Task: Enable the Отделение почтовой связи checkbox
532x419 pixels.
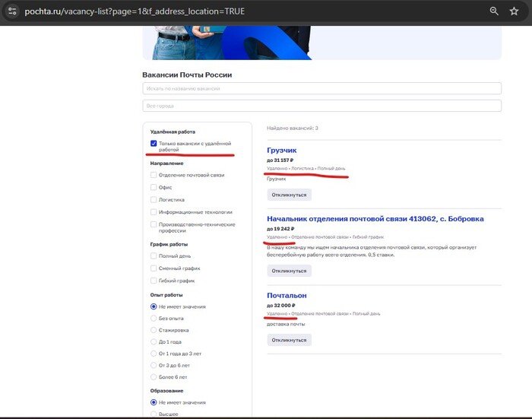Action: tap(154, 175)
